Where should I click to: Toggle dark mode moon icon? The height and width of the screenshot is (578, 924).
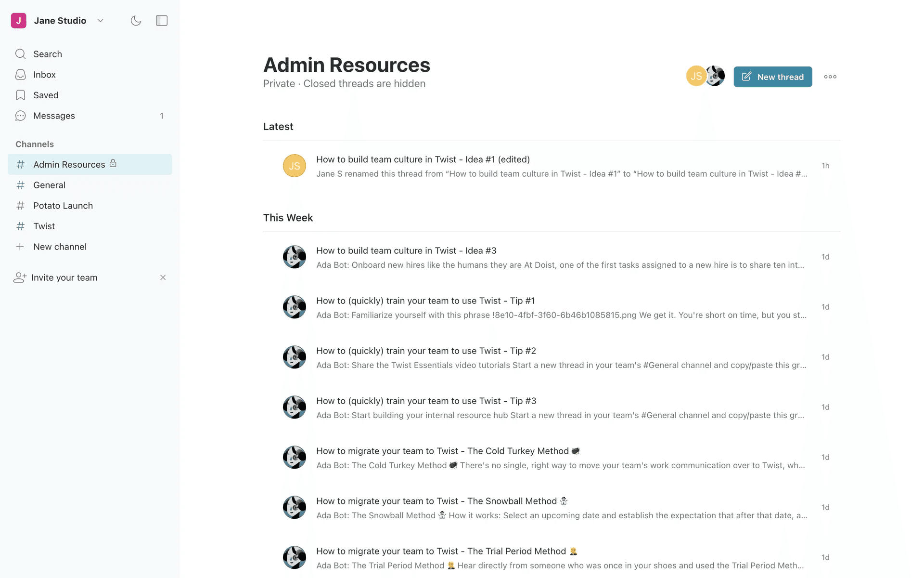tap(136, 21)
